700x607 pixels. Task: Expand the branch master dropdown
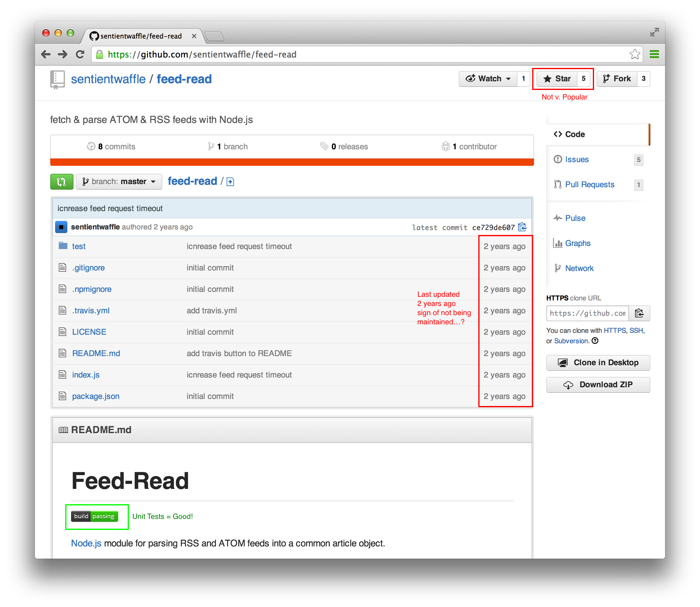[119, 181]
